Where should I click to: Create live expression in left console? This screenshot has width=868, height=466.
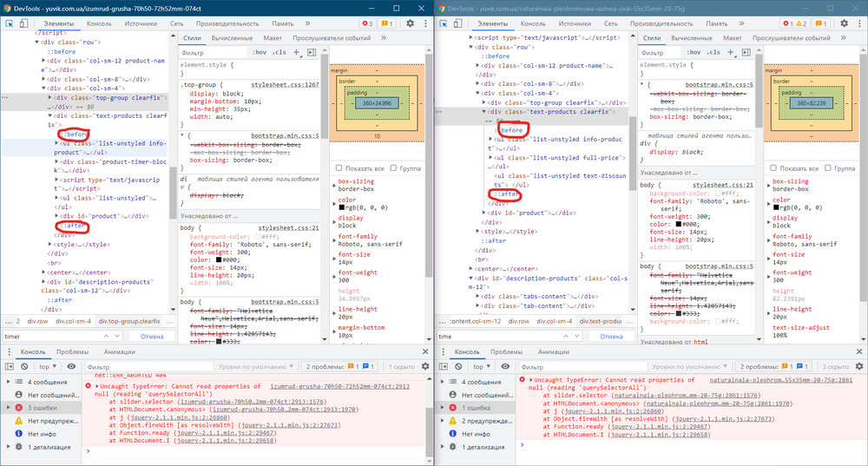tap(71, 366)
